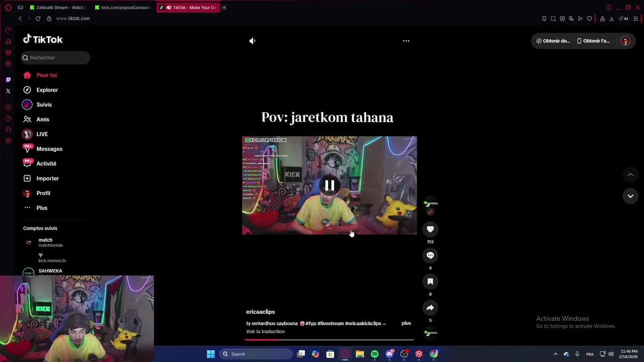Image resolution: width=644 pixels, height=362 pixels.
Task: Click the www.tiktok.com address bar
Action: [x=73, y=19]
